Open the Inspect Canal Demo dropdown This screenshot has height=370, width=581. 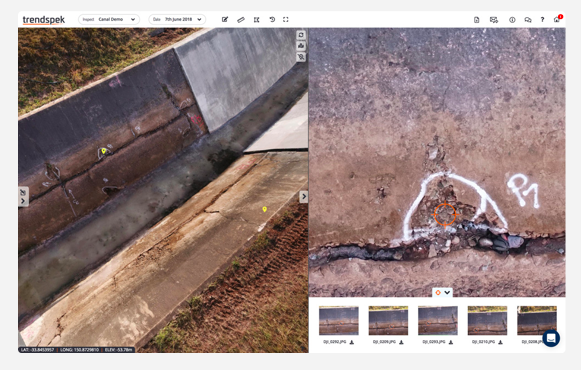109,19
